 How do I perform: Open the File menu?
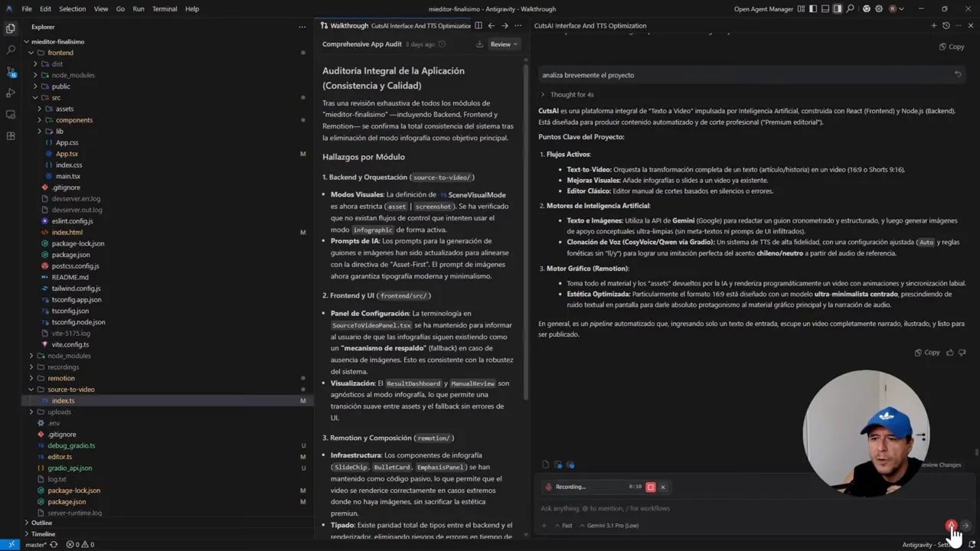point(27,8)
